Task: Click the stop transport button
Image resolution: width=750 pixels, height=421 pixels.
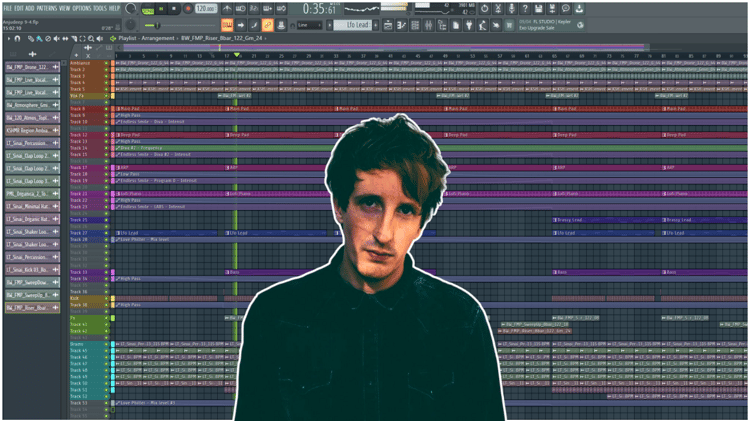Action: (x=174, y=9)
